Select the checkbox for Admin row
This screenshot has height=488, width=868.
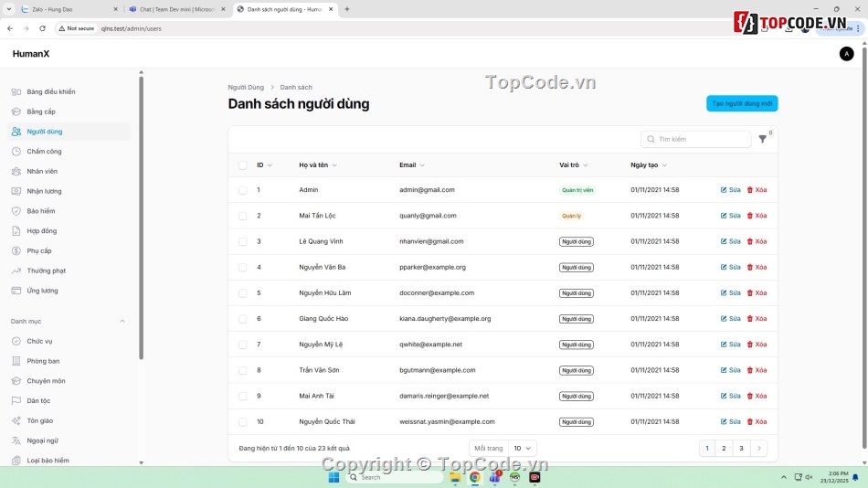242,190
